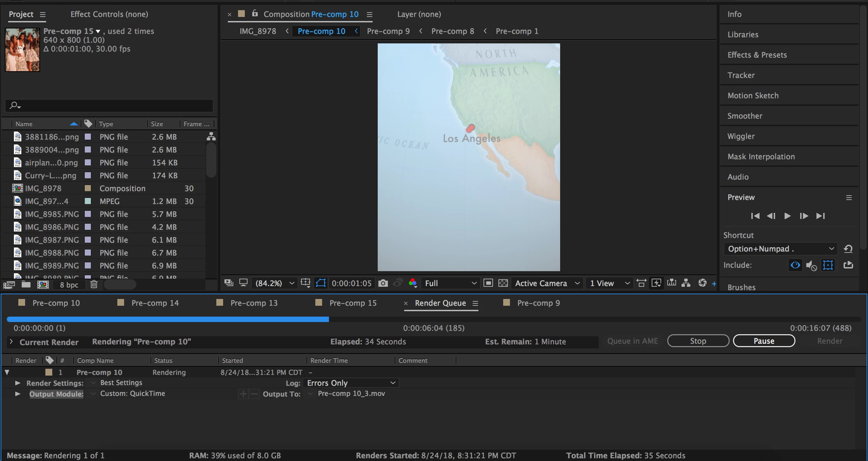This screenshot has width=868, height=461.
Task: Click the grid and guide options icon
Action: point(305,283)
